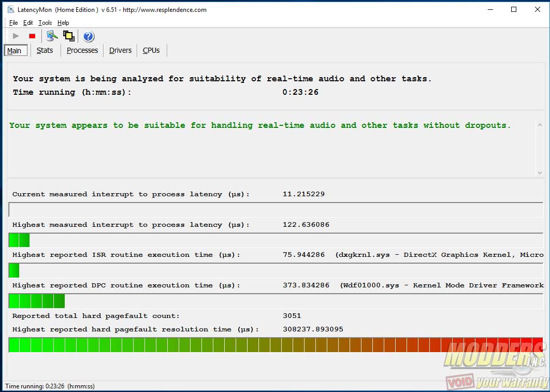550x392 pixels.
Task: Click the yellow overlapping windows toolbar icon
Action: 68,36
